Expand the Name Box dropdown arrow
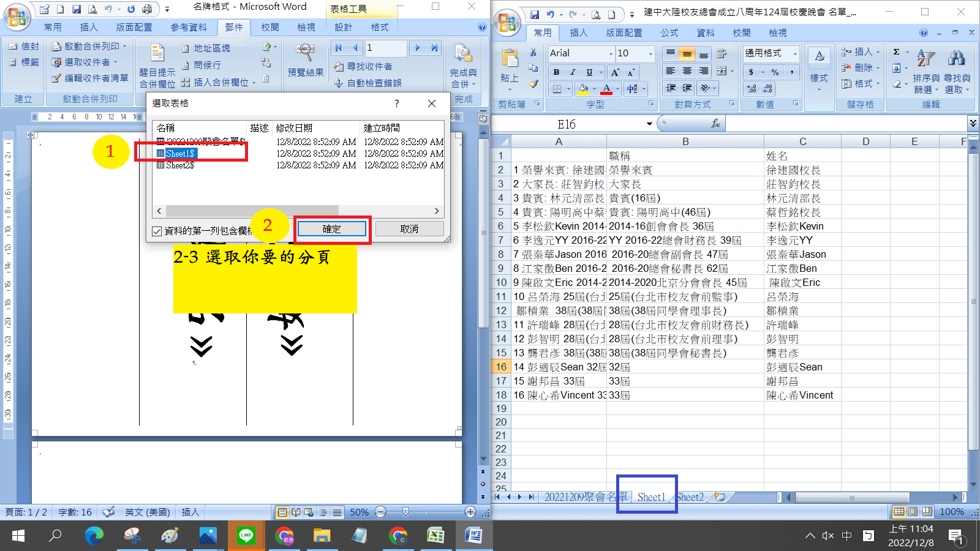Screen dimensions: 980x551 click(x=649, y=124)
